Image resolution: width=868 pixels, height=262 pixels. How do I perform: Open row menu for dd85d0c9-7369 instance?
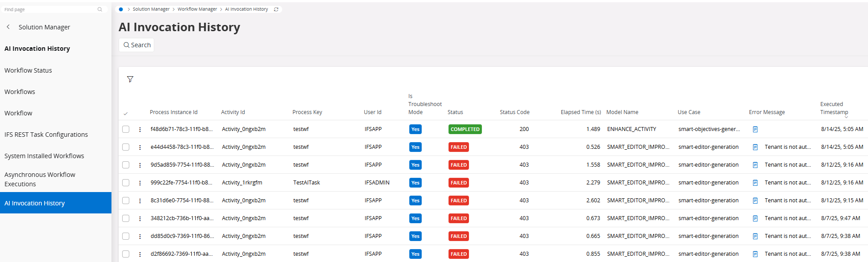click(140, 236)
